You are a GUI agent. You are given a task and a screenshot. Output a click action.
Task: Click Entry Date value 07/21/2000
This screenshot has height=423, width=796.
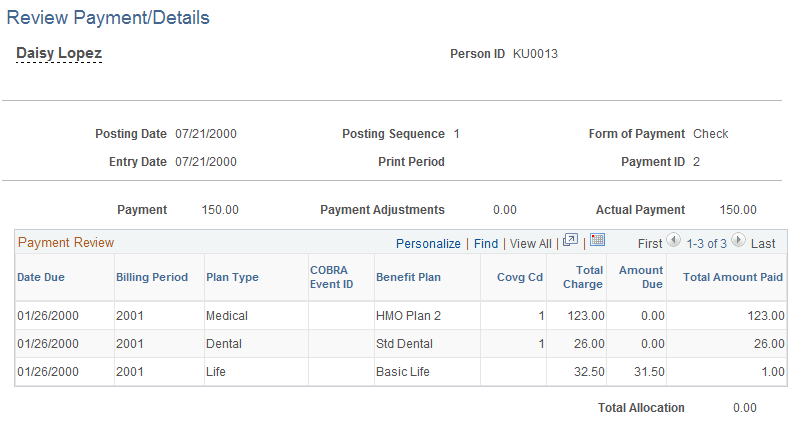[x=206, y=162]
